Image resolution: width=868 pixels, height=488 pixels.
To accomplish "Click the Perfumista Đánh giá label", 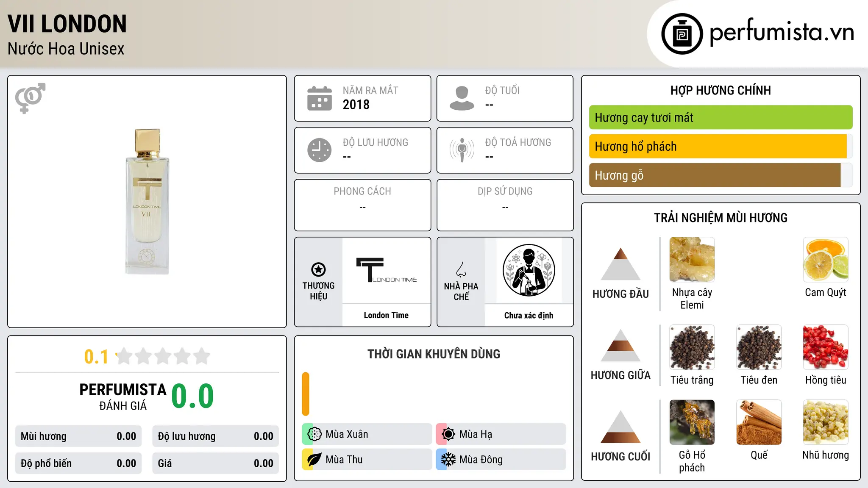I will [x=123, y=397].
